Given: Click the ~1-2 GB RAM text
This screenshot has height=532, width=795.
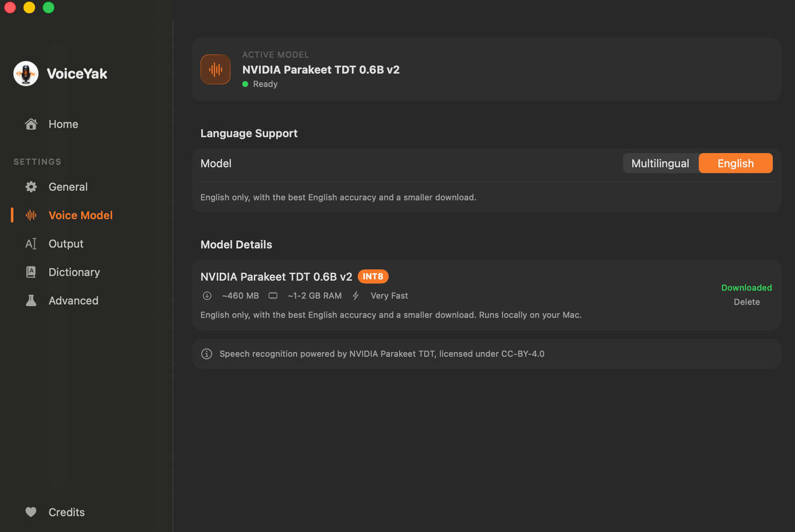Looking at the screenshot, I should 315,296.
